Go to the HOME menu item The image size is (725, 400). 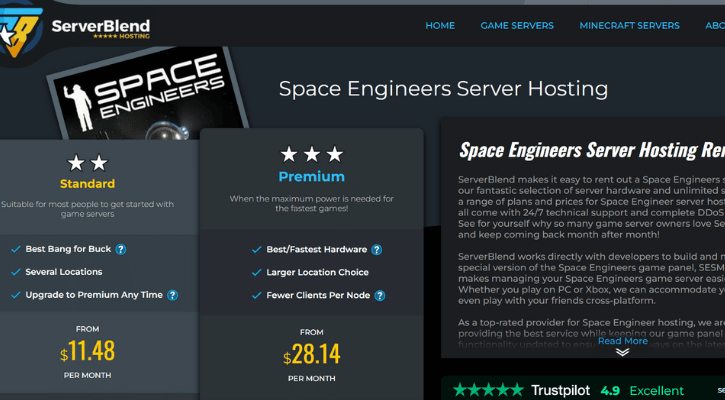(x=440, y=25)
